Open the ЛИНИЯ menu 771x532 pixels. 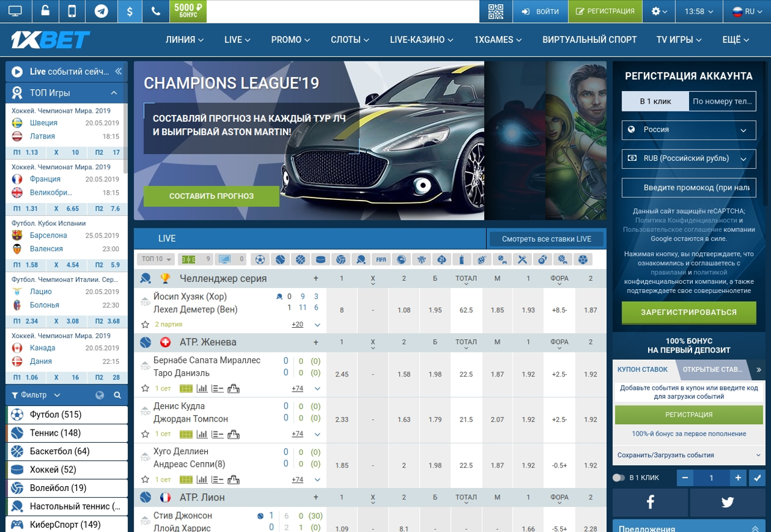point(184,40)
